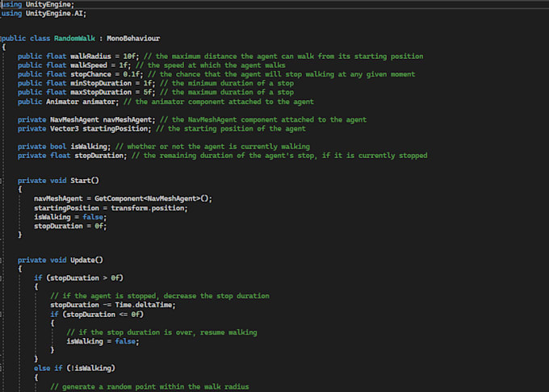Collapse the 'if (stopDuration > 0f)' block fold marker

(1, 278)
